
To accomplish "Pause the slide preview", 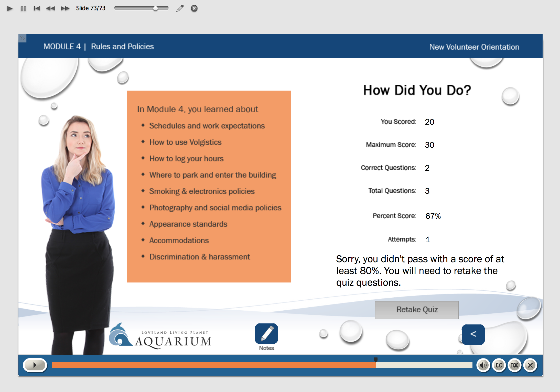I will point(23,9).
